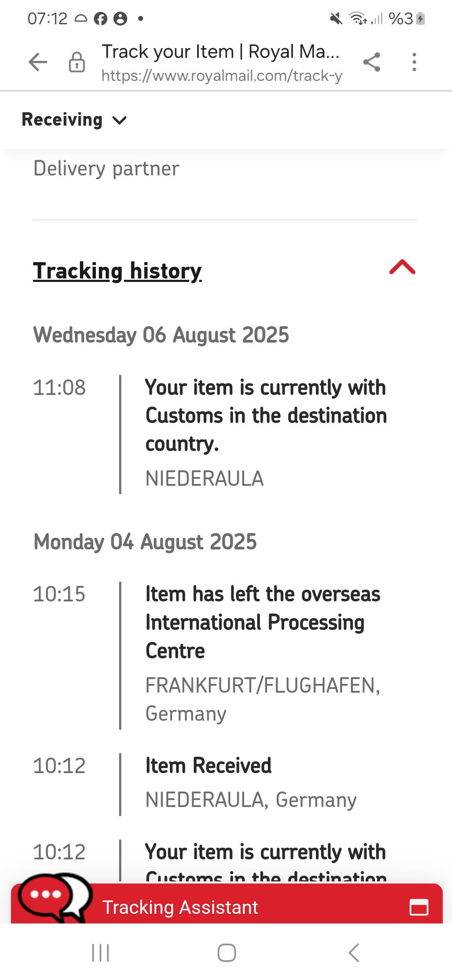Image resolution: width=452 pixels, height=980 pixels.
Task: Open Android recent apps button
Action: click(x=100, y=953)
